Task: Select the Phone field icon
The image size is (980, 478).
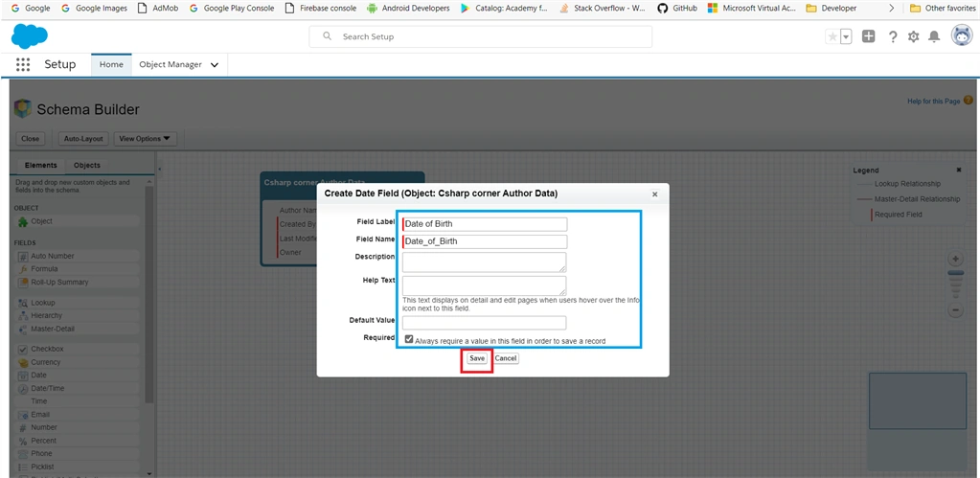Action: pos(22,454)
